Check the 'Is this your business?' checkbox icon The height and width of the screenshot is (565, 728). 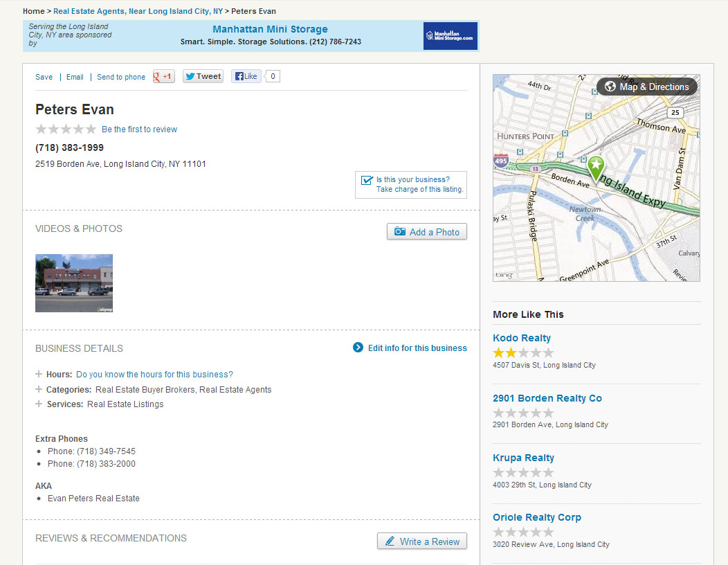pyautogui.click(x=367, y=181)
